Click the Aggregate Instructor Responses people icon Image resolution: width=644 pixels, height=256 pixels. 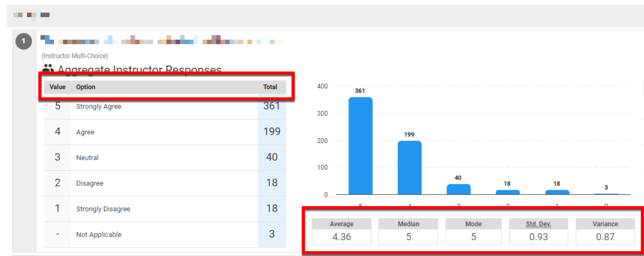[x=48, y=68]
